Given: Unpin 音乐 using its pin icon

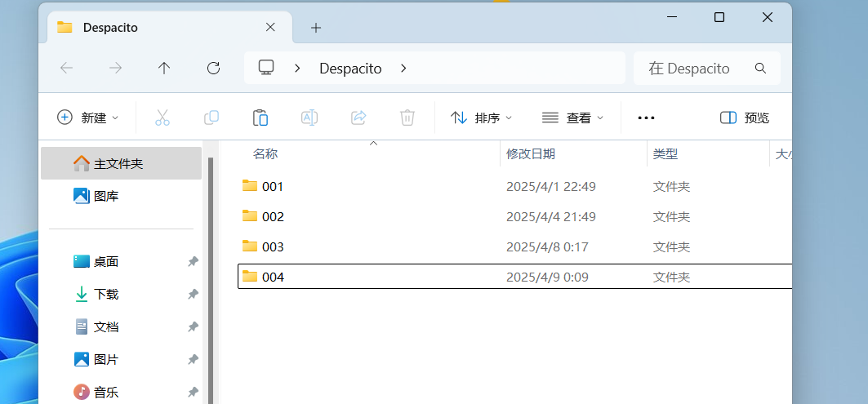Looking at the screenshot, I should 193,393.
